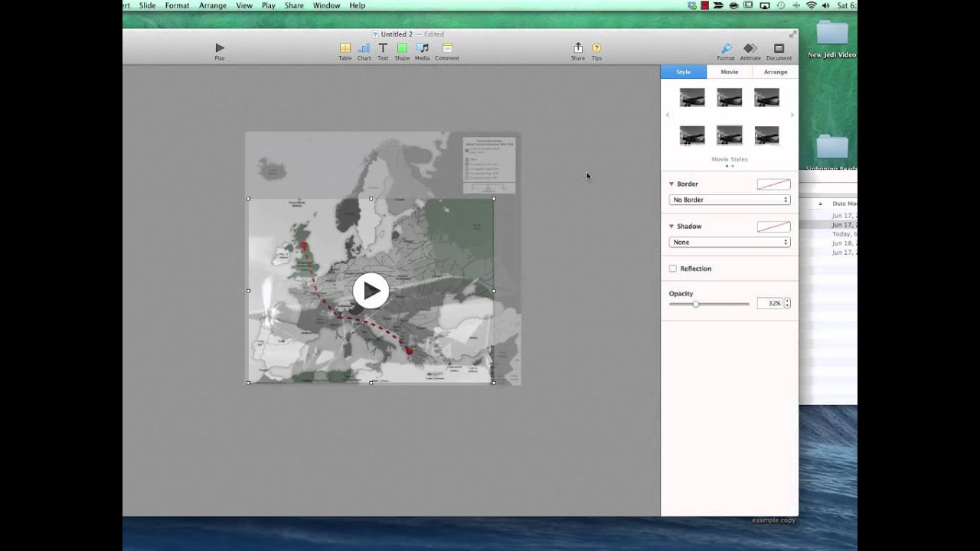The image size is (980, 551).
Task: Open the Window menu
Action: pyautogui.click(x=327, y=5)
